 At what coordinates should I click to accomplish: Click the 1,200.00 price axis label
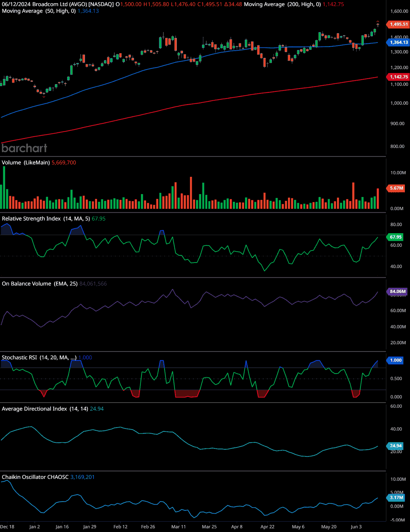pos(399,68)
